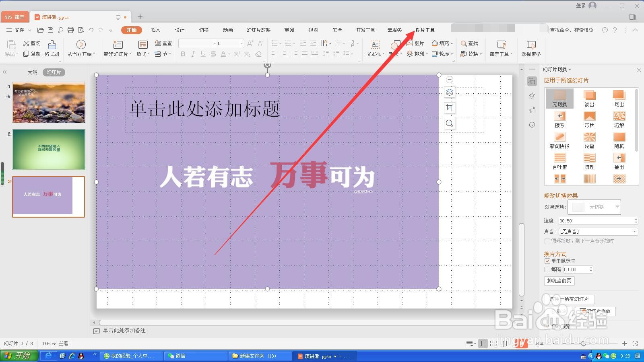Toggle Bold formatting

[183, 54]
